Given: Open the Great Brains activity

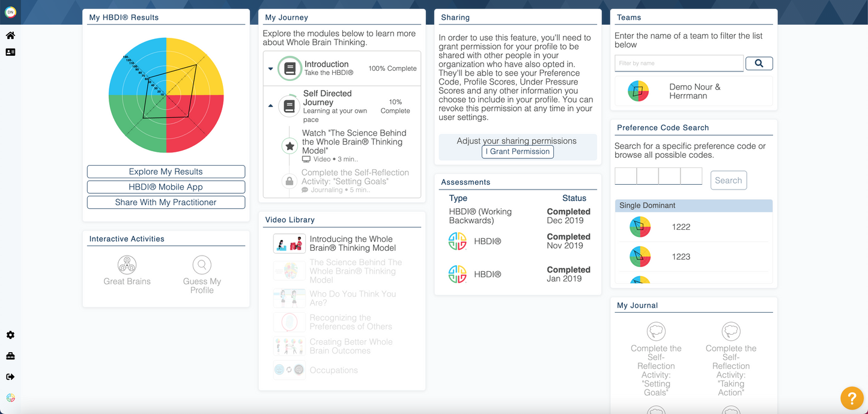Looking at the screenshot, I should pos(127,270).
